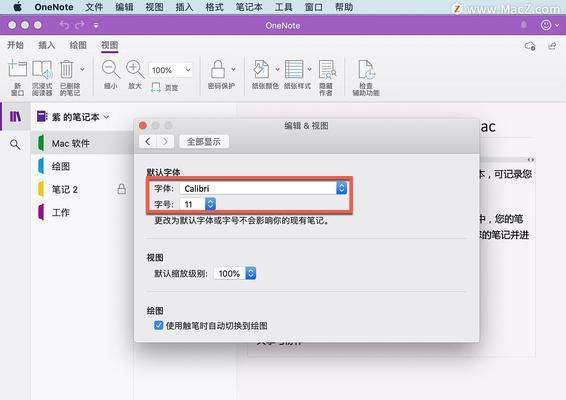This screenshot has width=566, height=400.
Task: Select the 绘图 section in sidebar
Action: pyautogui.click(x=83, y=166)
